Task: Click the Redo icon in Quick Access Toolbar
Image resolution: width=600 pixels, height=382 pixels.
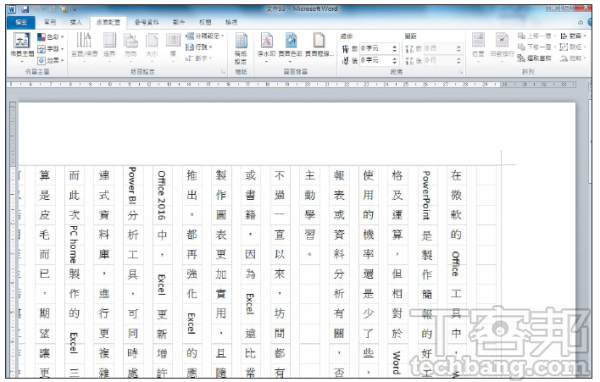Action: pos(52,9)
